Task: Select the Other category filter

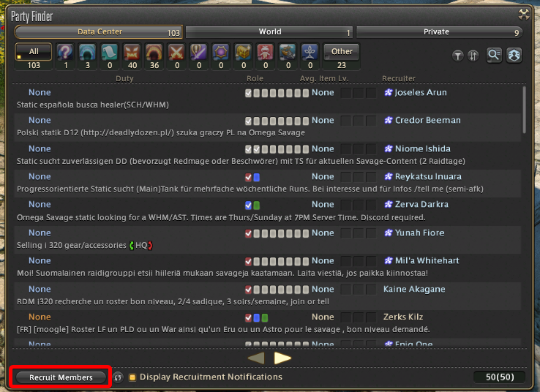Action: coord(342,52)
